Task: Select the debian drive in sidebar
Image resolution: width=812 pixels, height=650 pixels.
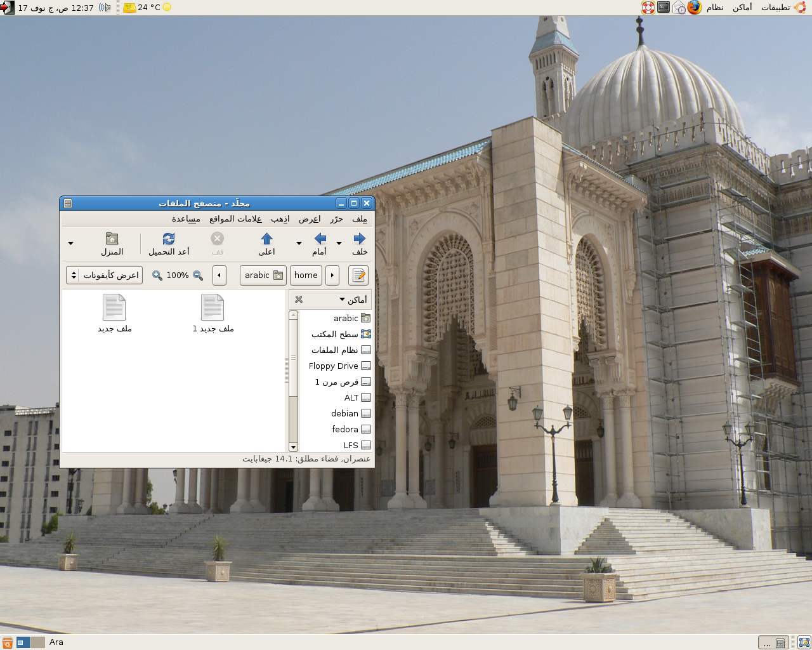Action: coord(344,413)
